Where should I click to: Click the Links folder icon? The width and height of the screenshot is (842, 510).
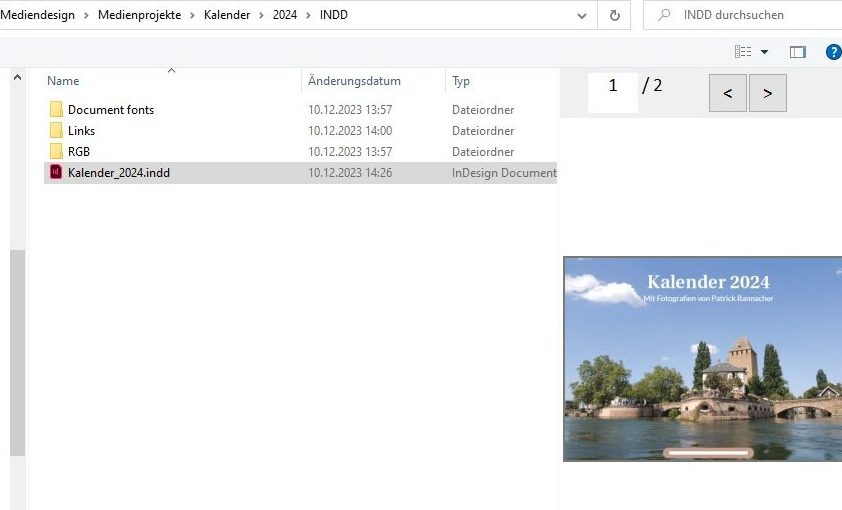[x=56, y=131]
